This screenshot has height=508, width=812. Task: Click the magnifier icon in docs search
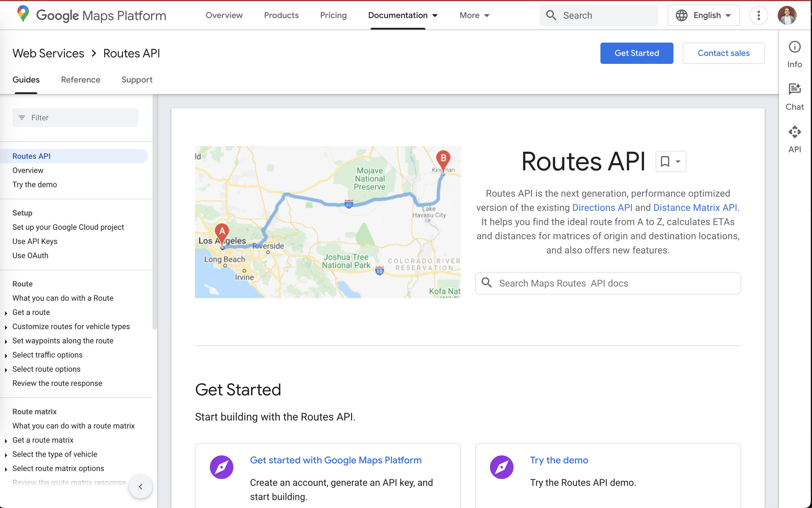pos(487,283)
